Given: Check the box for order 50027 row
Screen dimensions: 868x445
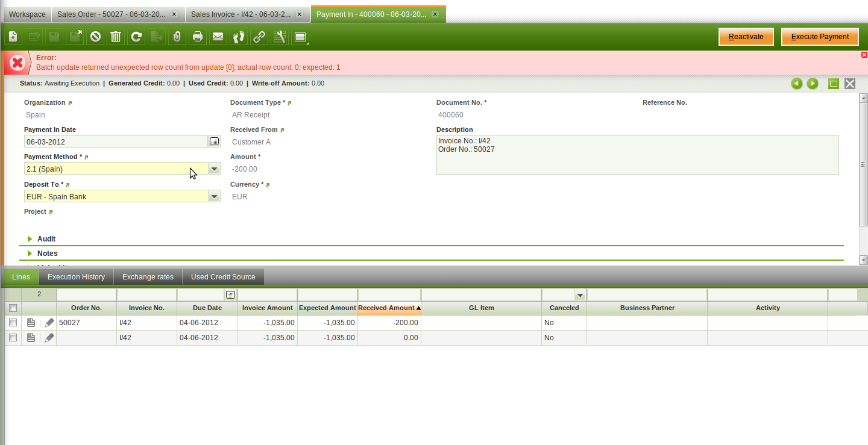Looking at the screenshot, I should (13, 323).
